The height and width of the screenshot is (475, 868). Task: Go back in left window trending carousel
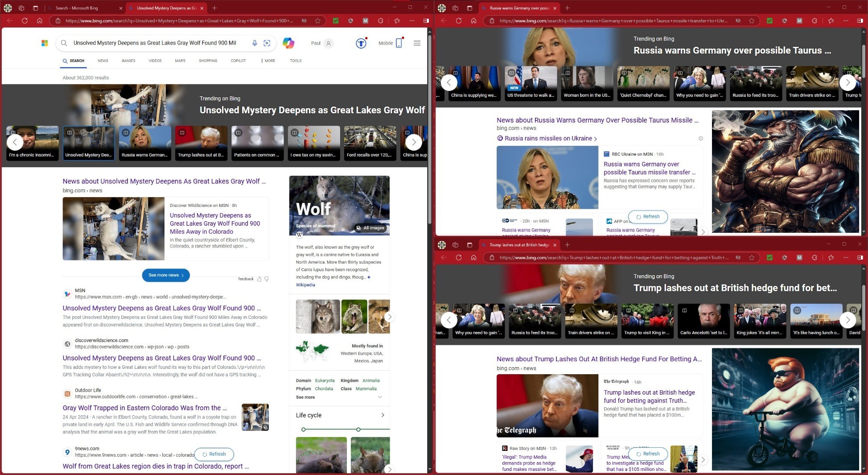tap(15, 142)
